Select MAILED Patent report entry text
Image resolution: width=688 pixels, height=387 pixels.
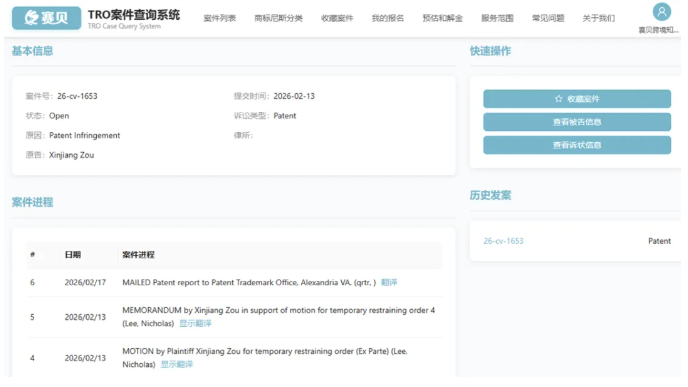pos(249,283)
